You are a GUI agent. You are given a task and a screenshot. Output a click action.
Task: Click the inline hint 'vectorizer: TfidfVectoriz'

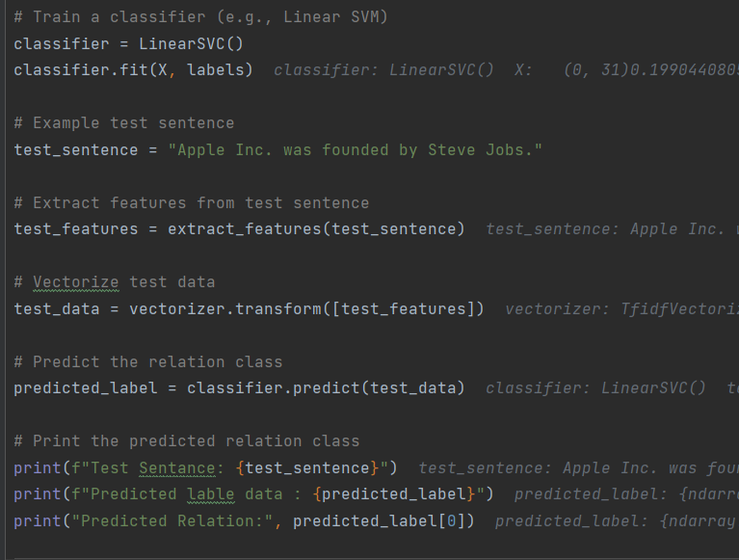pyautogui.click(x=621, y=309)
